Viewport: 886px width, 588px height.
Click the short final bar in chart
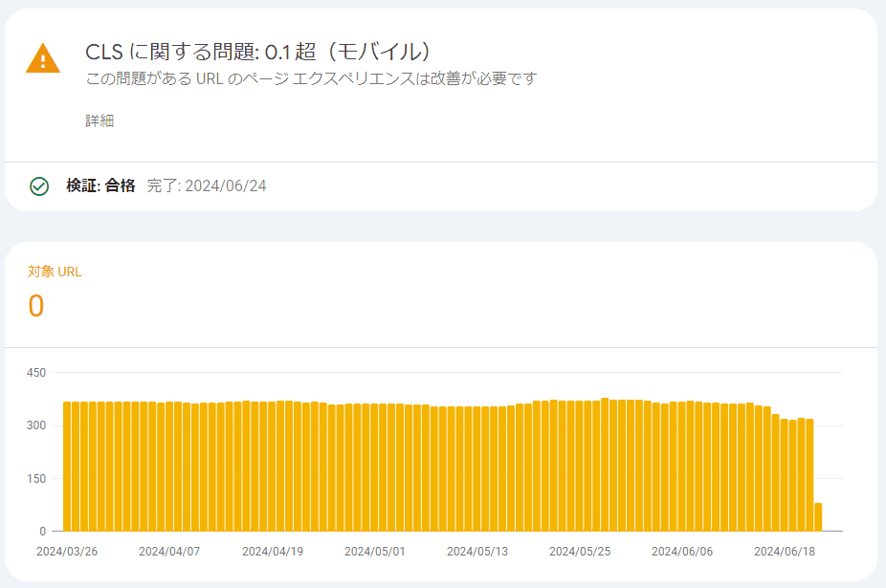818,517
